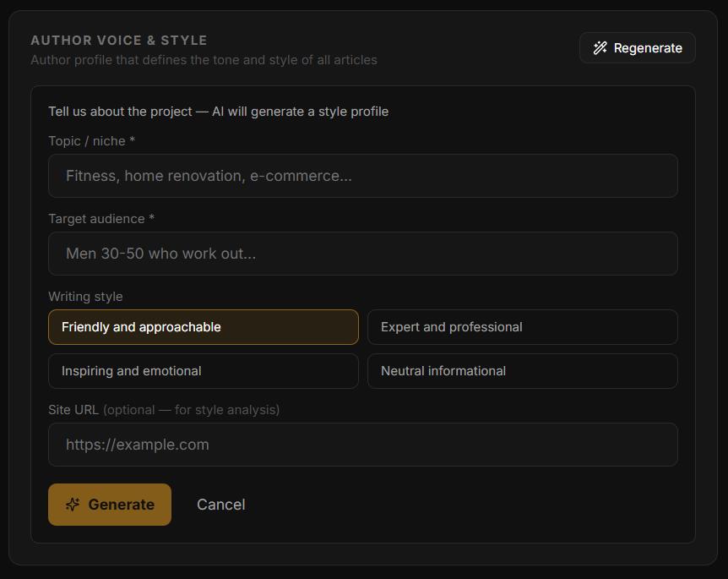Click the Regenerate button
The width and height of the screenshot is (728, 579).
[x=637, y=48]
